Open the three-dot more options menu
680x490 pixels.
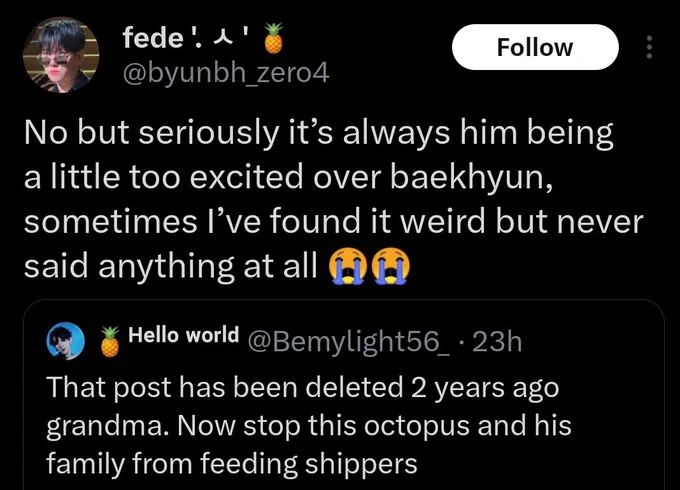pos(649,47)
